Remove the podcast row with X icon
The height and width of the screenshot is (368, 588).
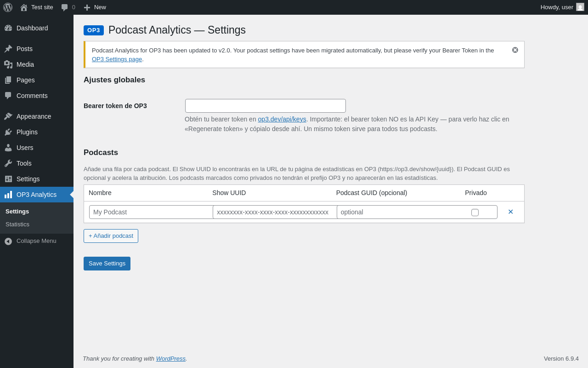pos(510,212)
